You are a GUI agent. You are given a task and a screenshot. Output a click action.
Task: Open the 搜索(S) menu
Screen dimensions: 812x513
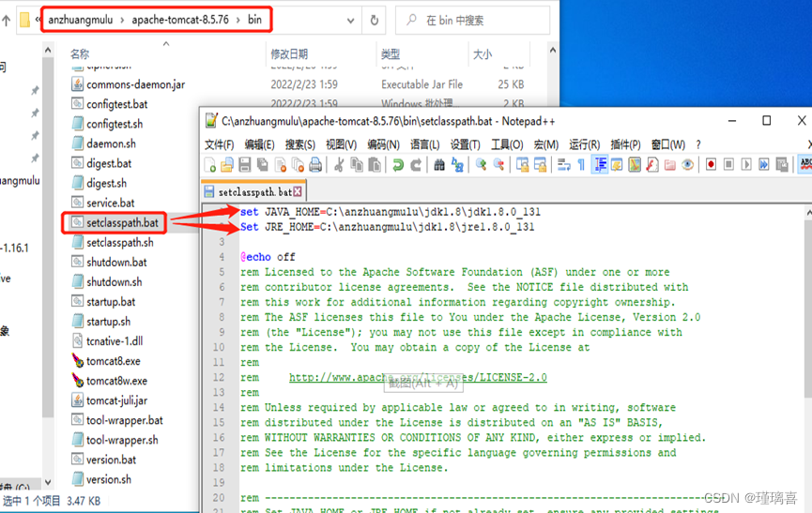[x=299, y=144]
